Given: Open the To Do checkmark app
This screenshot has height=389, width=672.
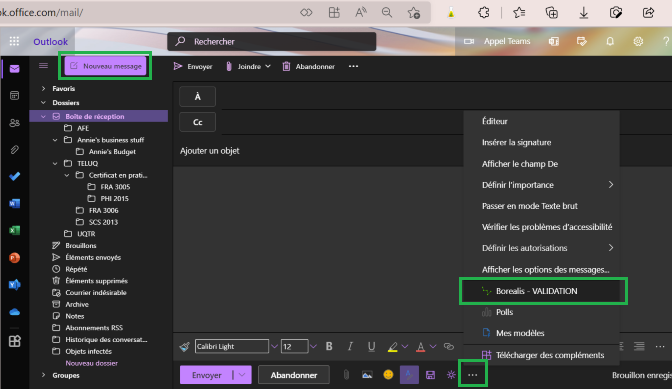Looking at the screenshot, I should coord(15,176).
